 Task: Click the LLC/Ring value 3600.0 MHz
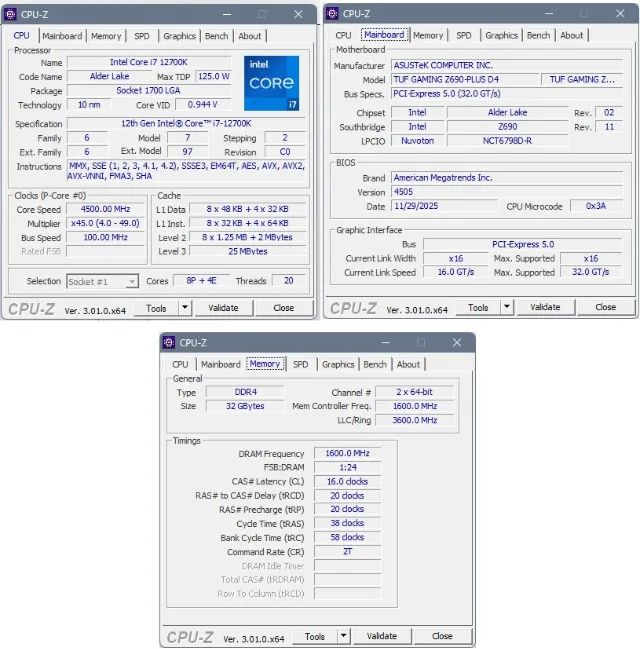(x=415, y=420)
